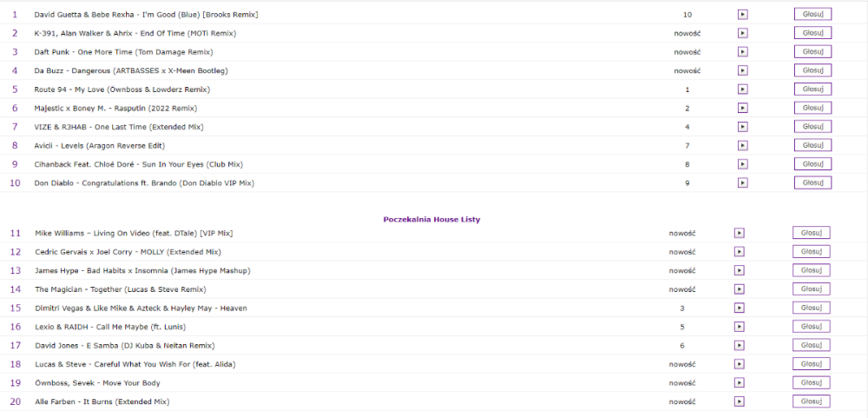Image resolution: width=868 pixels, height=418 pixels.
Task: Play Mike Williams Living On Video
Action: pos(739,233)
